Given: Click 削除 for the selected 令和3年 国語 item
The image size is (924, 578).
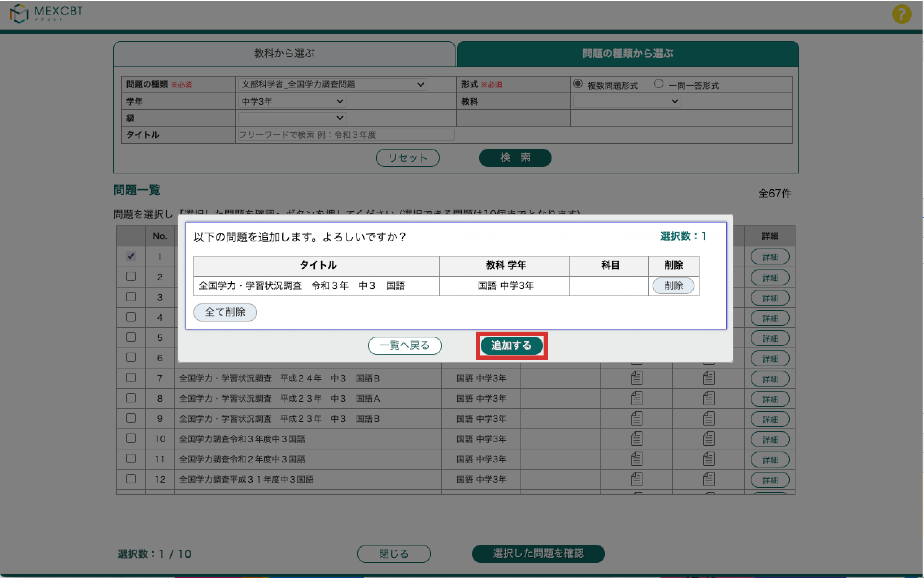Looking at the screenshot, I should 673,285.
